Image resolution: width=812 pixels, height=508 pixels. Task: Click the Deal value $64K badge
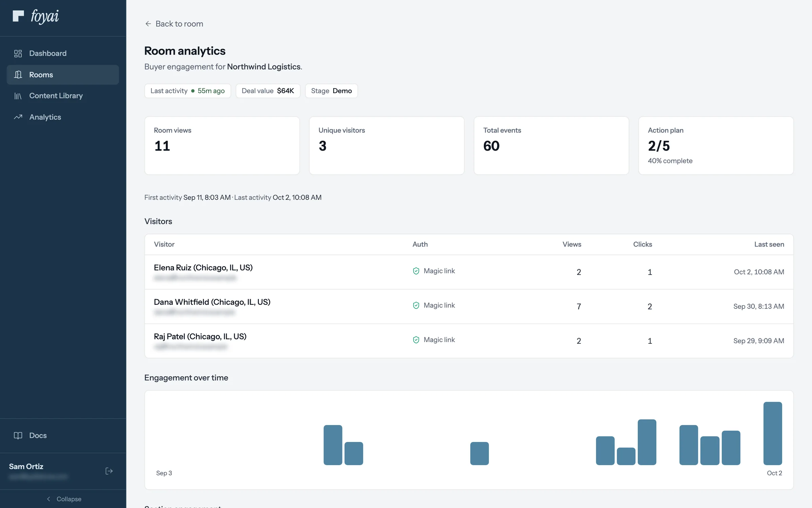point(268,91)
